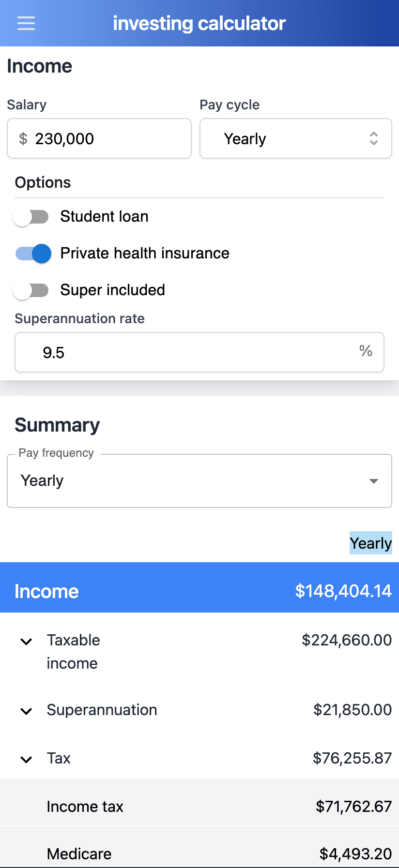This screenshot has height=868, width=399.
Task: Click the Superannuation rate input field
Action: [x=194, y=352]
